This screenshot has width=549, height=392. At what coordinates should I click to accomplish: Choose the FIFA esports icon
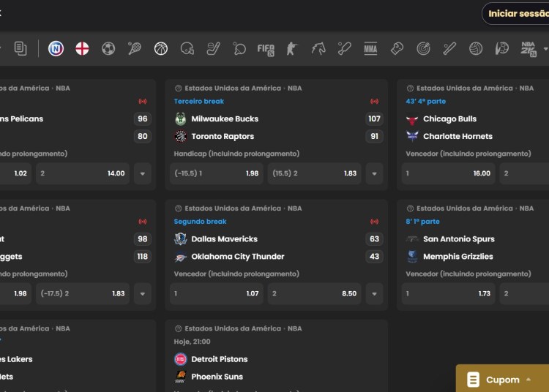click(x=266, y=49)
